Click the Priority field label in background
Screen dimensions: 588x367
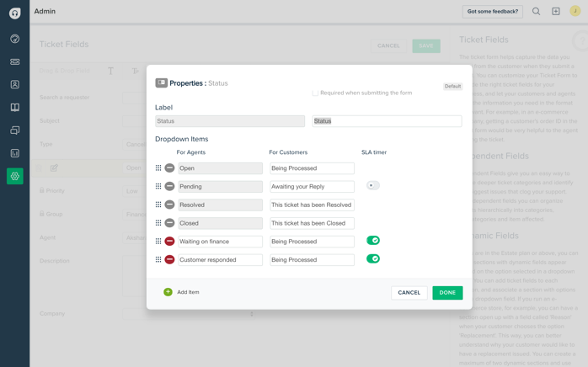pyautogui.click(x=55, y=190)
